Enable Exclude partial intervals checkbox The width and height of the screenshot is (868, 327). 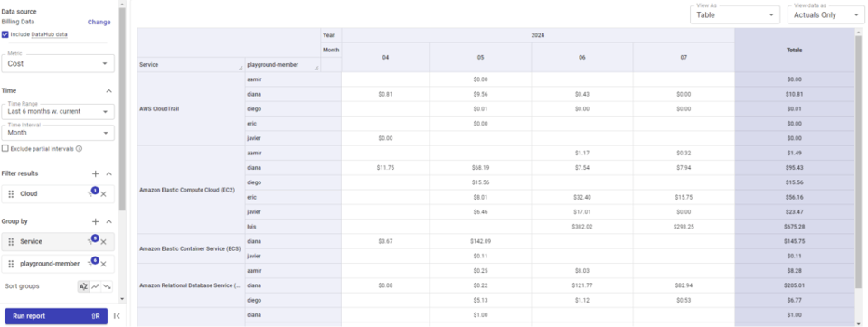pyautogui.click(x=5, y=148)
